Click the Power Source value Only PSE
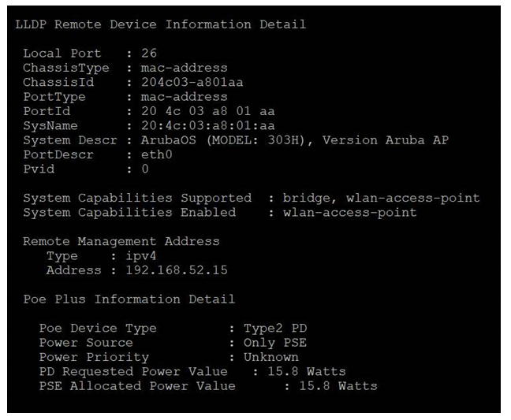The height and width of the screenshot is (420, 511). (x=275, y=343)
